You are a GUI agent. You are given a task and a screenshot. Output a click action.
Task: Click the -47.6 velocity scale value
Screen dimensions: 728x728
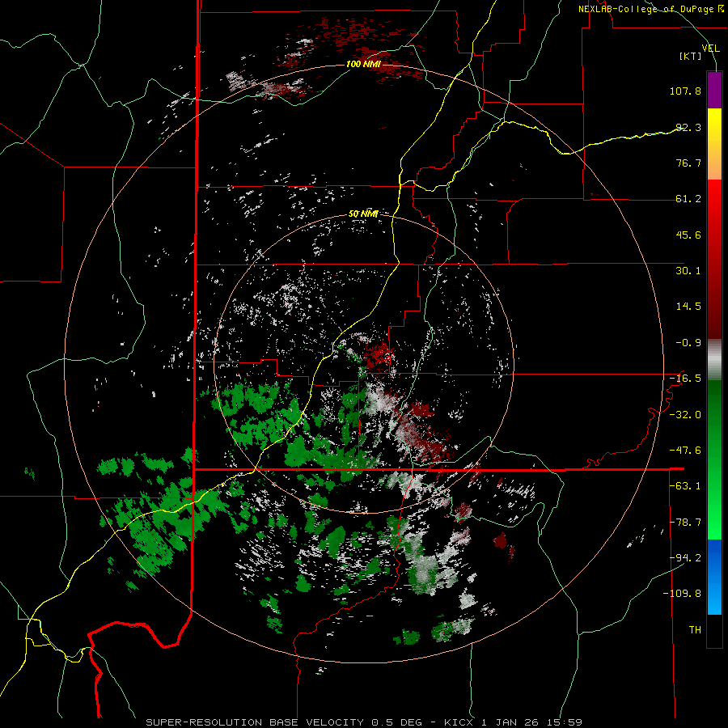click(685, 451)
